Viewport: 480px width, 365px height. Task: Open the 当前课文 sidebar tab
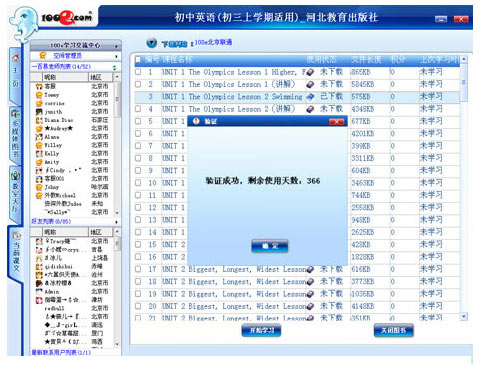pyautogui.click(x=16, y=253)
